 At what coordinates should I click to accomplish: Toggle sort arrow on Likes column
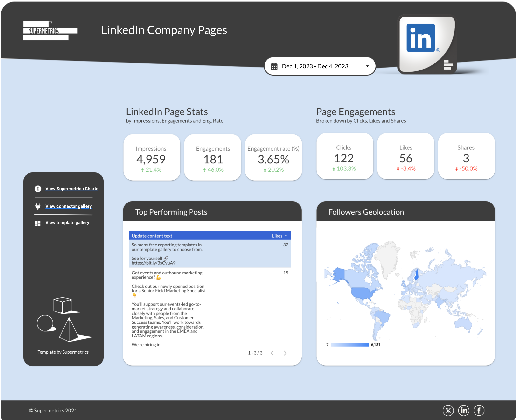tap(286, 235)
